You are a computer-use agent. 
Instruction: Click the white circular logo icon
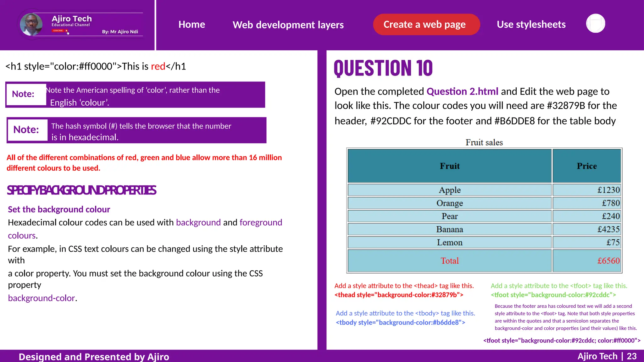click(596, 23)
